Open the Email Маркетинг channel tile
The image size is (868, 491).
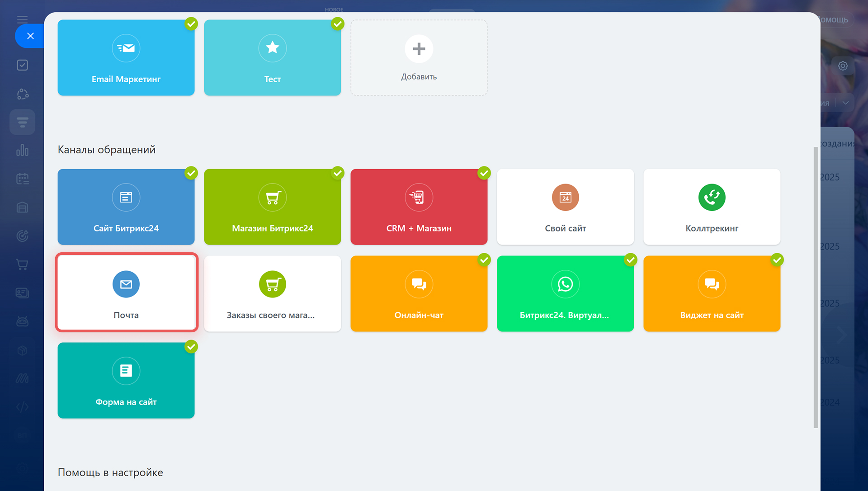coord(126,57)
